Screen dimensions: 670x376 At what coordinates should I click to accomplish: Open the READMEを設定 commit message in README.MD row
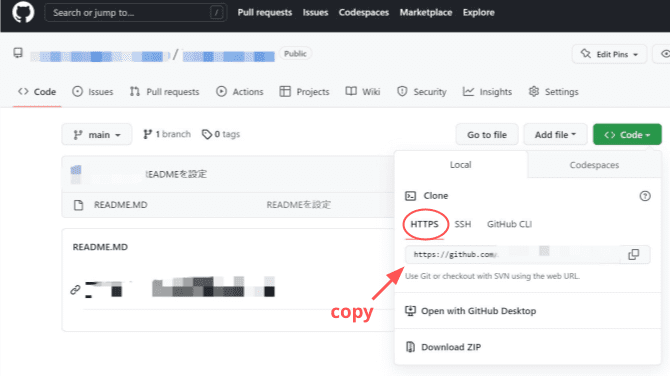[x=298, y=205]
